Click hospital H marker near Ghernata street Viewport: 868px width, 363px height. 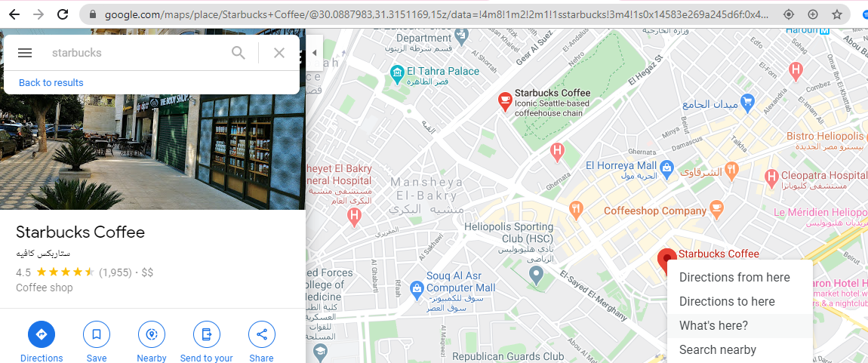(558, 152)
